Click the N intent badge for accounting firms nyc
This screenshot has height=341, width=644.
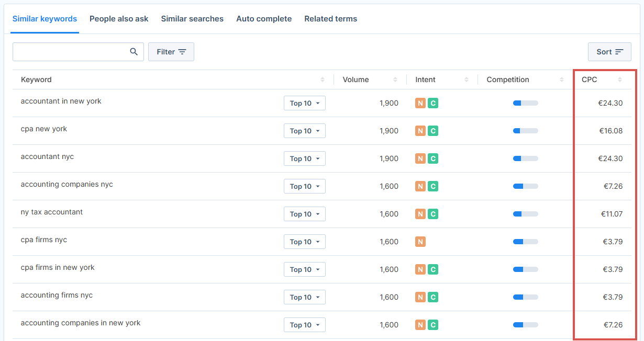point(420,297)
